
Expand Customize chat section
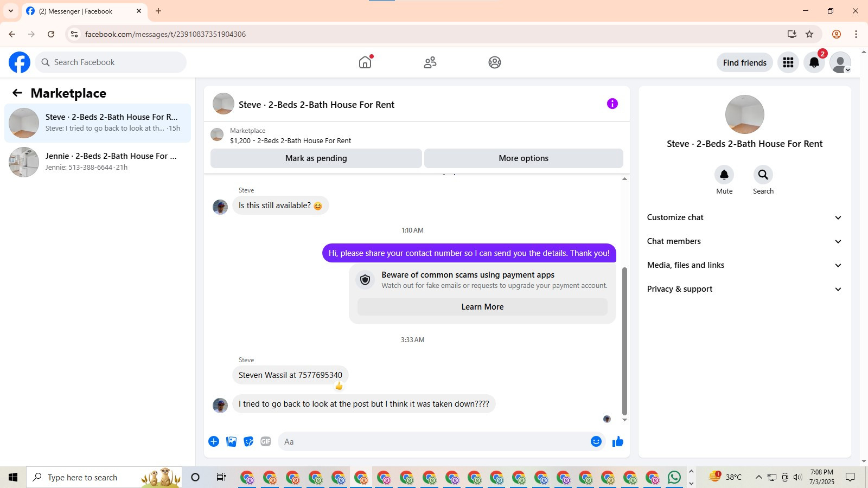(x=744, y=217)
